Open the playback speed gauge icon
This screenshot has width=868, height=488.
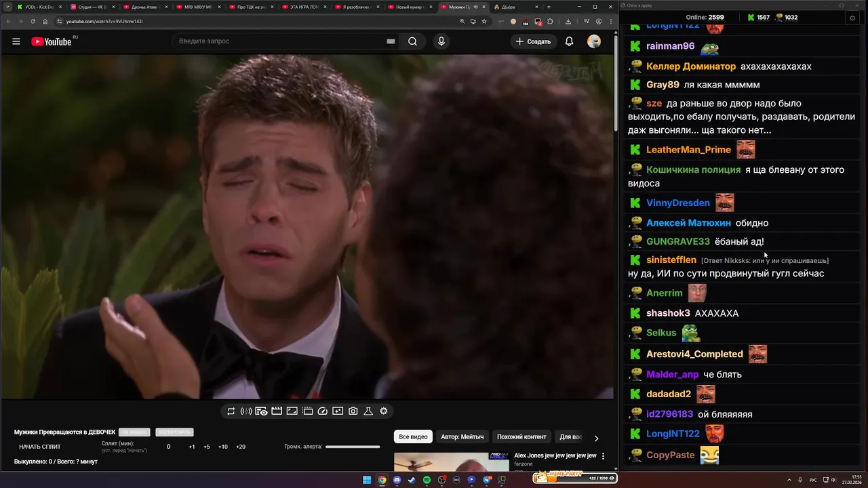tap(323, 411)
